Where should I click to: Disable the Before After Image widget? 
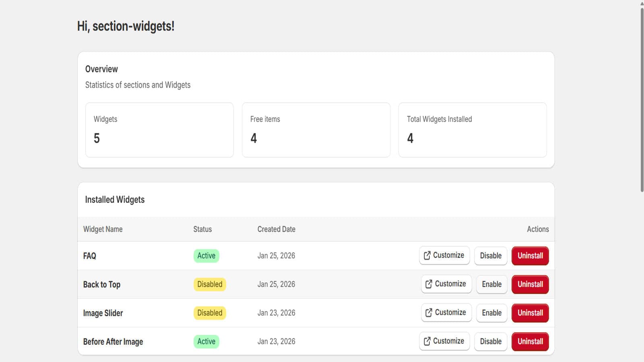[x=491, y=341]
